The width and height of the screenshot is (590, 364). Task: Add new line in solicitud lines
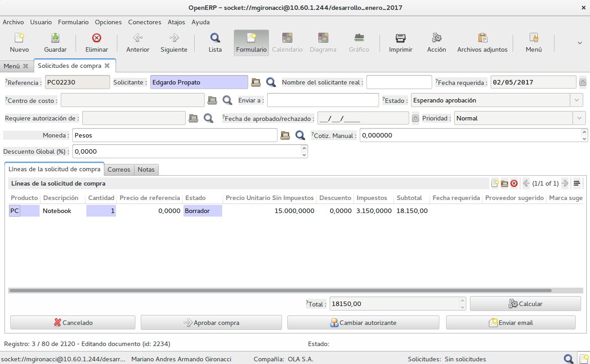[x=495, y=183]
